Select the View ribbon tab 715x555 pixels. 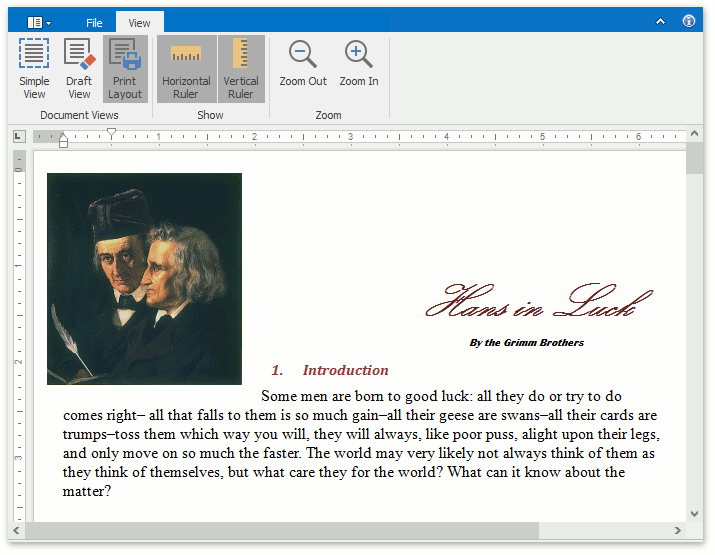[x=139, y=23]
